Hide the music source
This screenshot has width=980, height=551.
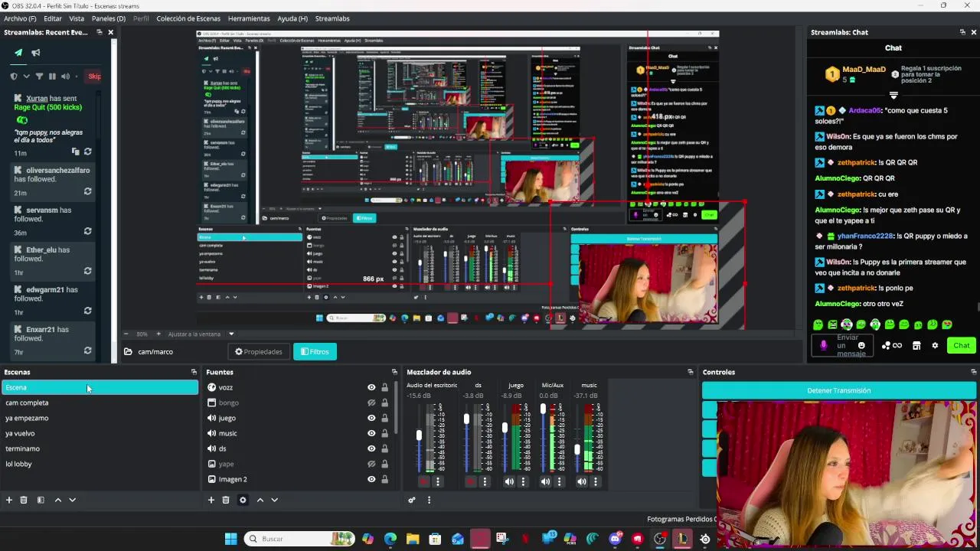pyautogui.click(x=371, y=433)
